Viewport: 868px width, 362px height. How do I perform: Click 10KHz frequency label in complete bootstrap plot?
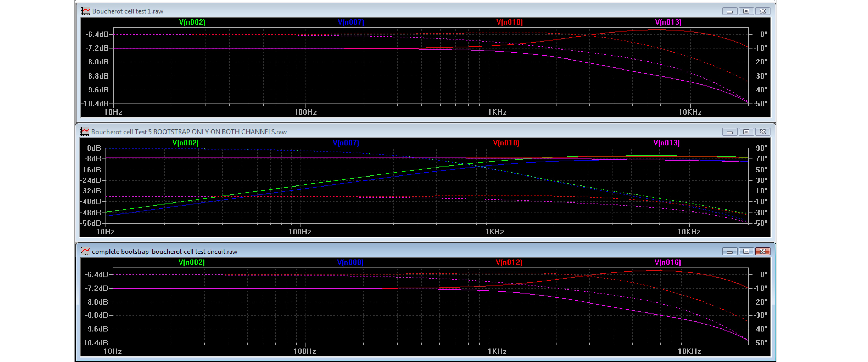689,352
